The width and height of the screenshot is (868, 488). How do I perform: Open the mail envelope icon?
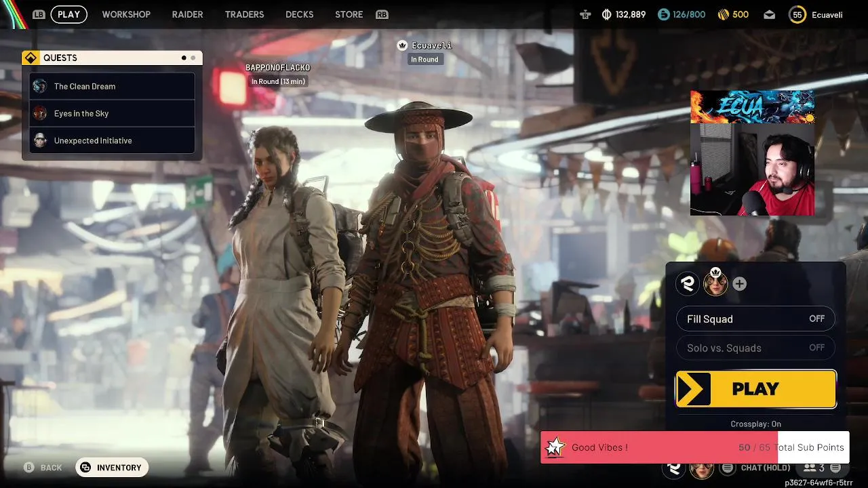(769, 14)
